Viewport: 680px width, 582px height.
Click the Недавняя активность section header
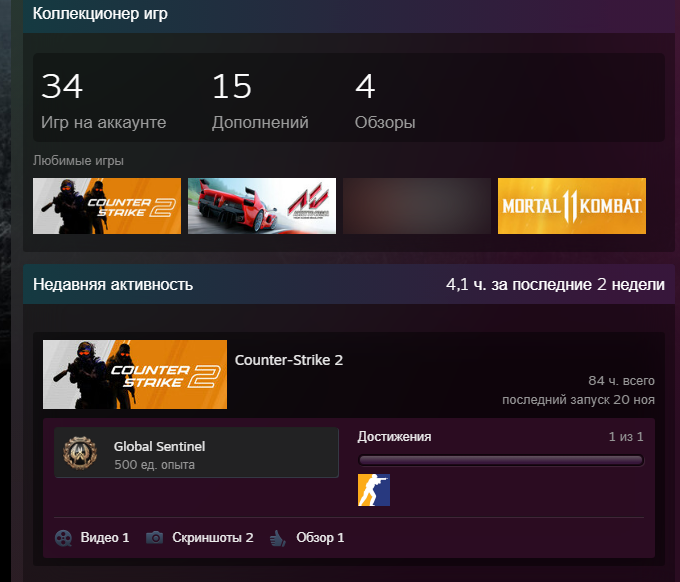click(x=113, y=285)
